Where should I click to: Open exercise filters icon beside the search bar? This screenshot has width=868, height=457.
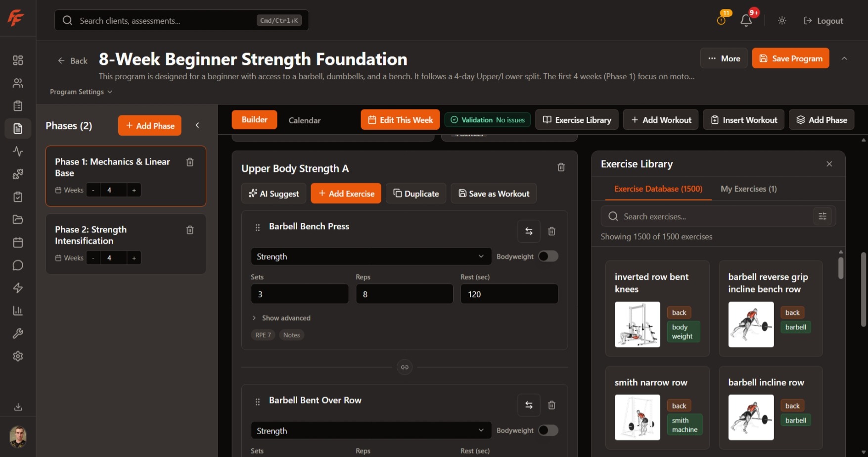point(822,216)
